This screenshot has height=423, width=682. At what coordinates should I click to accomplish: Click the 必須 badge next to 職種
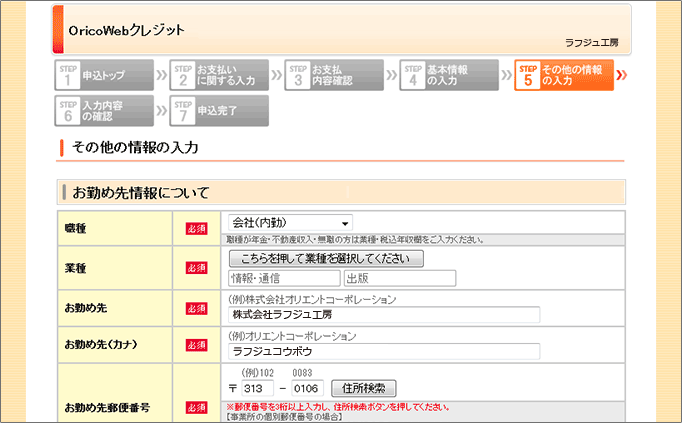[196, 229]
